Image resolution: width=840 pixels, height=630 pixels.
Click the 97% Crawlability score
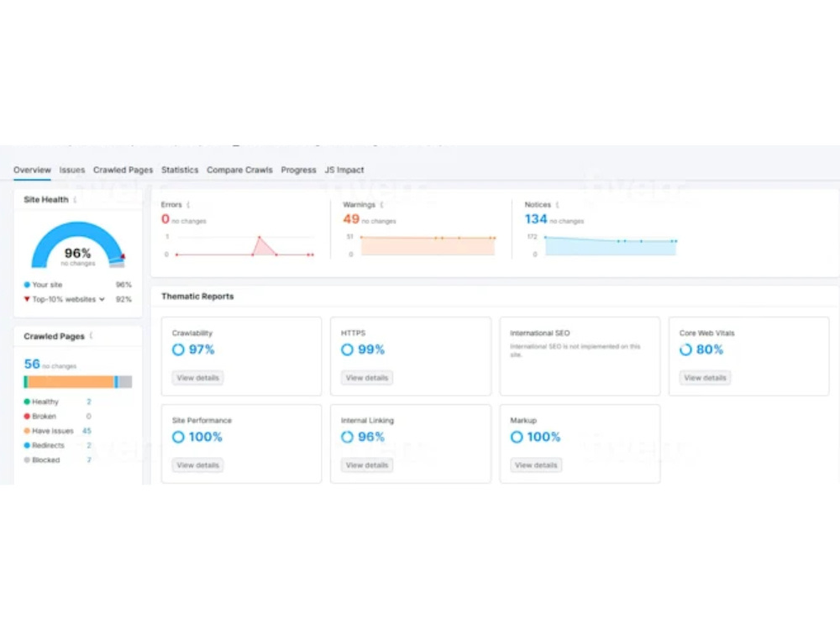point(202,349)
